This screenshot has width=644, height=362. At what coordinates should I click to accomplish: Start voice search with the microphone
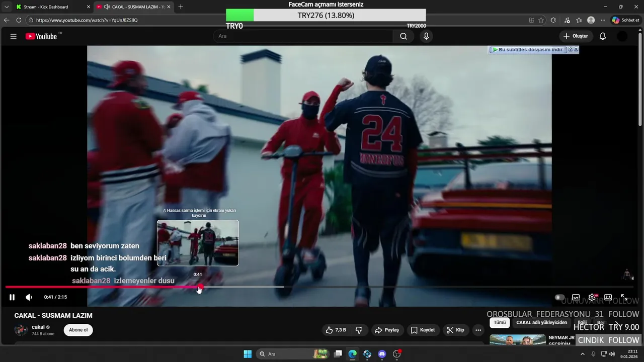coord(426,36)
